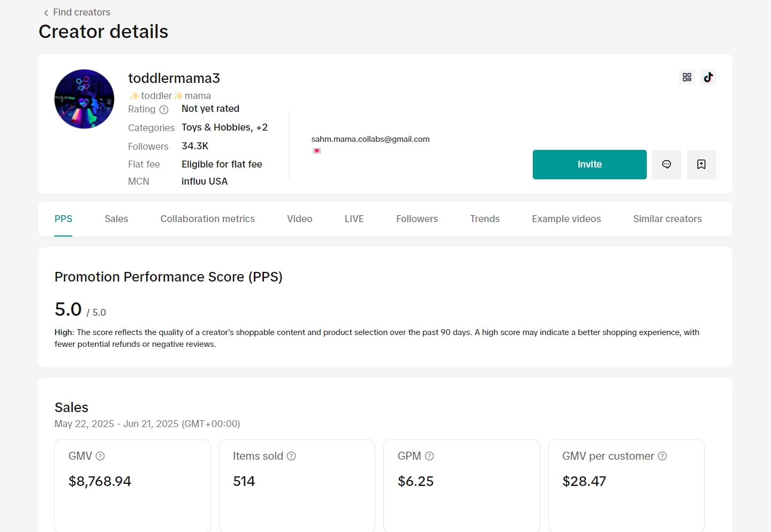This screenshot has height=532, width=771.
Task: Bookmark the creator with save icon
Action: click(701, 164)
